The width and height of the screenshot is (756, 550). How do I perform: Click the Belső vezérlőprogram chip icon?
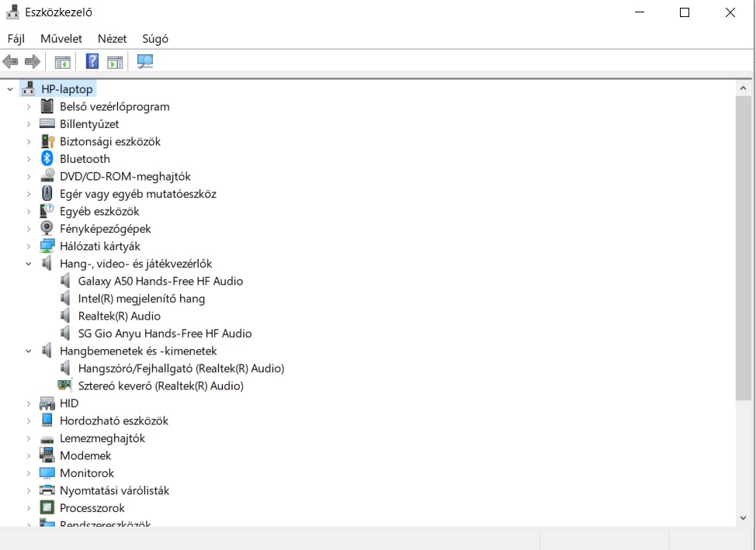coord(47,106)
